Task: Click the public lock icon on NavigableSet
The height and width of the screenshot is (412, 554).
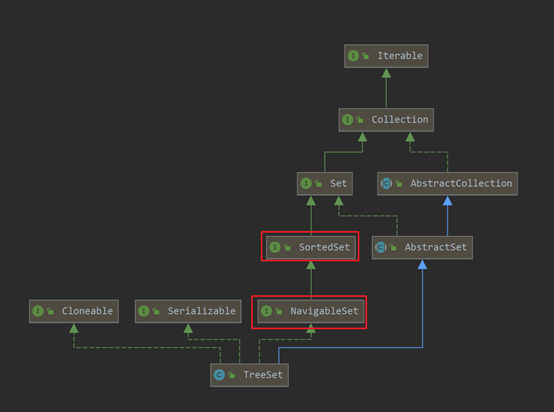Action: pos(279,311)
